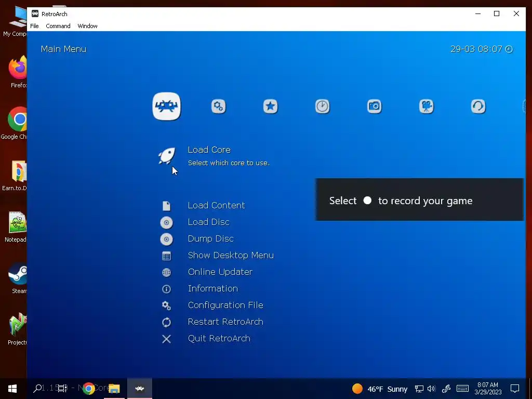Click the Restart RetroArch refresh icon
Viewport: 532px width, 399px height.
[x=166, y=322]
